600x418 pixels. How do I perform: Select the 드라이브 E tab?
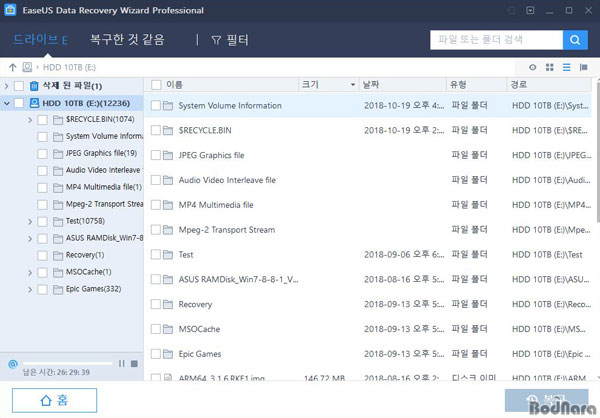click(41, 39)
